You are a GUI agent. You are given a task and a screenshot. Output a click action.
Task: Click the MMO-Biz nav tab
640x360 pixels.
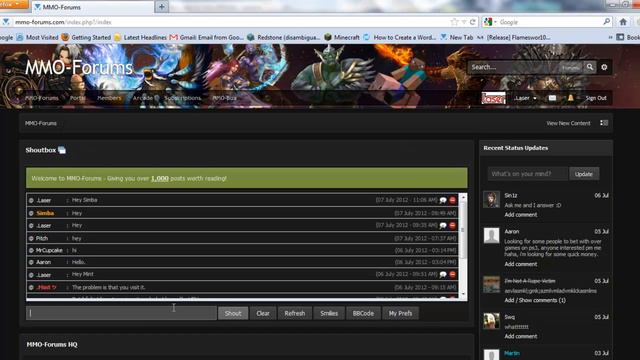(x=224, y=98)
